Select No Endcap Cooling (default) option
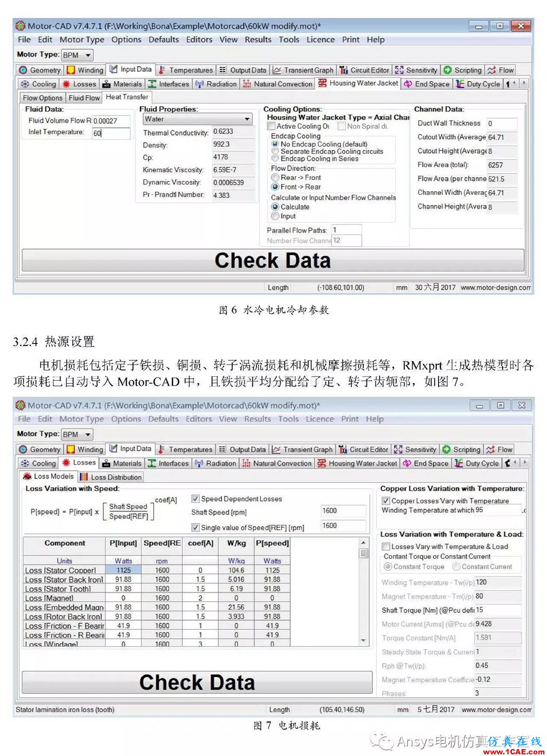547x756 pixels. tap(275, 144)
